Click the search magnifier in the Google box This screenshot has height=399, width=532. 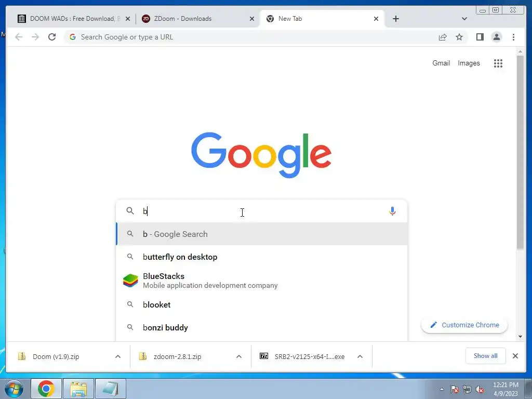point(130,211)
